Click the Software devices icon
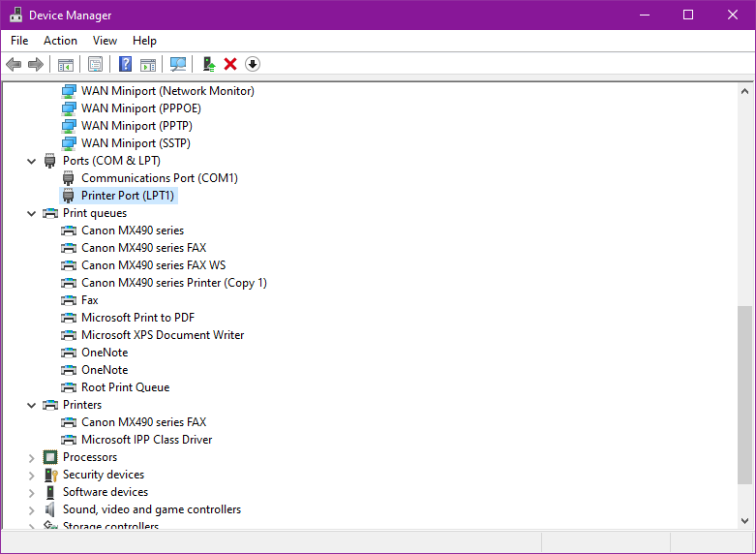This screenshot has height=554, width=756. (50, 492)
